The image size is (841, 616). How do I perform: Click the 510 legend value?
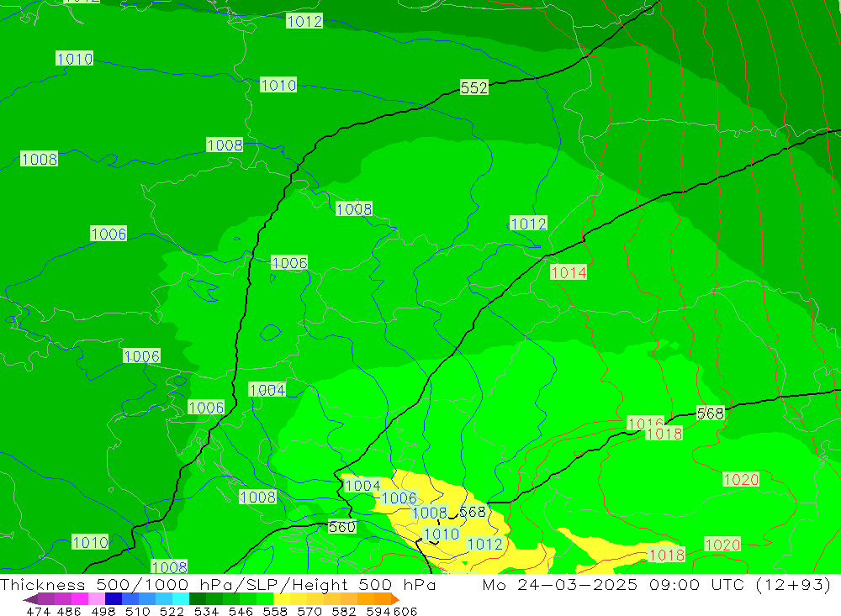click(x=137, y=611)
